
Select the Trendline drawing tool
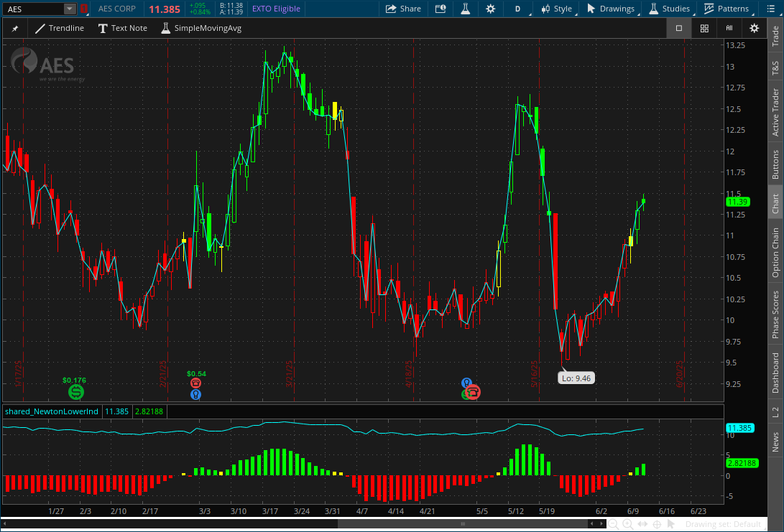(60, 28)
